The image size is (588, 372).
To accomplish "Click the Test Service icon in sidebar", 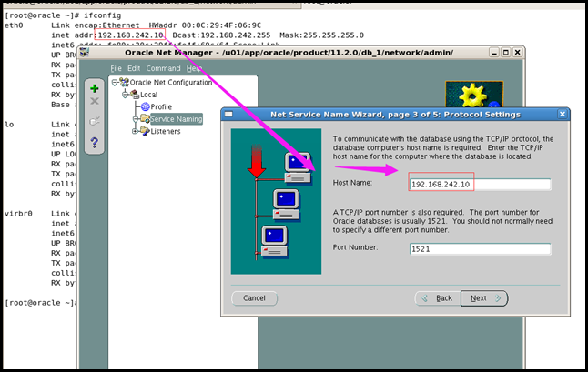I will tap(95, 121).
